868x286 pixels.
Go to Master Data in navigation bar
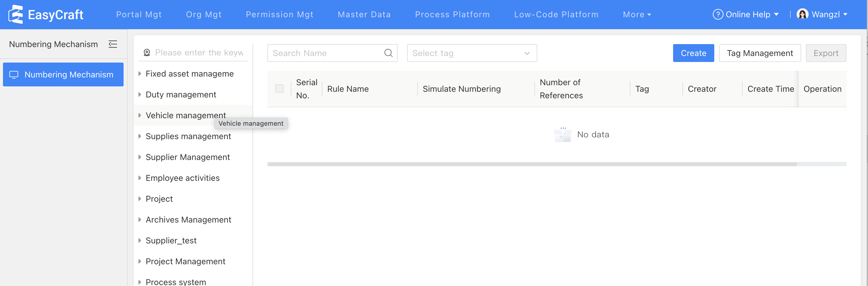point(364,15)
